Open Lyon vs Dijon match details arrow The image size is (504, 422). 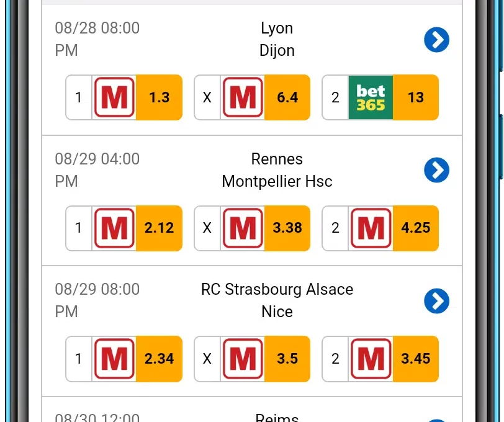click(436, 40)
